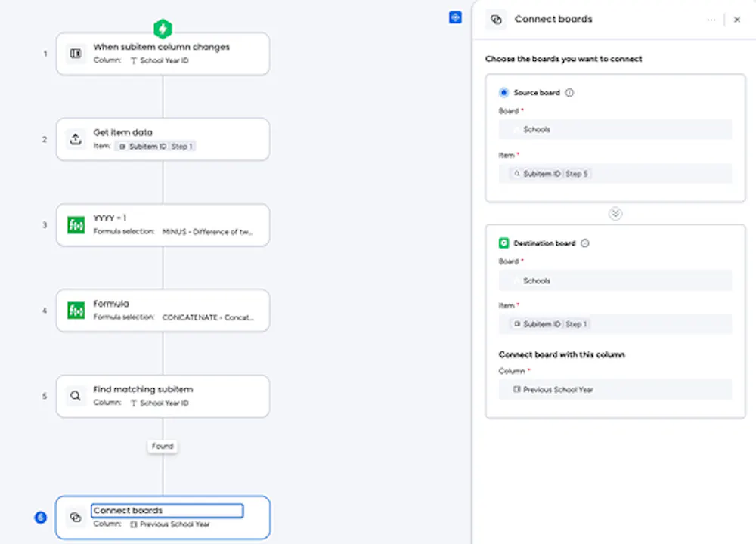Click the Destination board info icon
756x544 pixels.
[584, 243]
